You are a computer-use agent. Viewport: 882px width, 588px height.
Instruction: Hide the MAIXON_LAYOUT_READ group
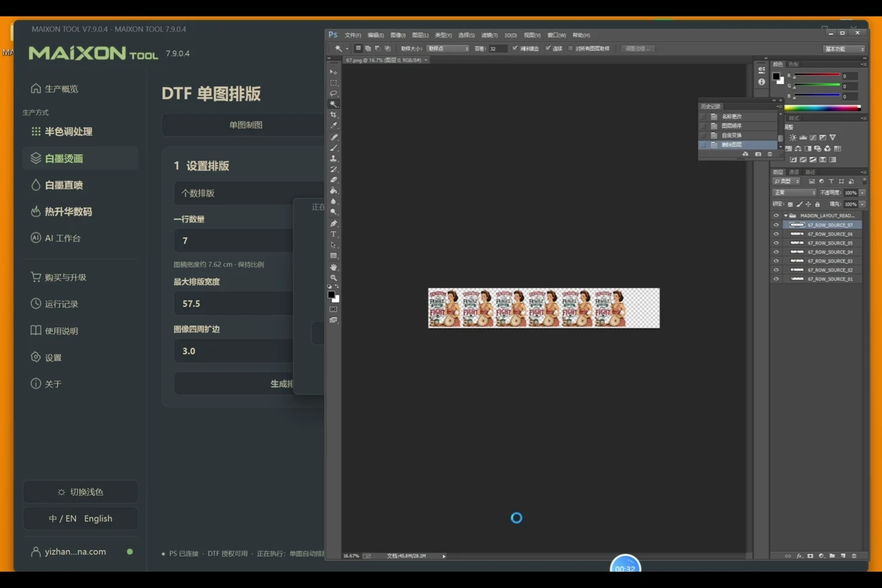click(776, 216)
